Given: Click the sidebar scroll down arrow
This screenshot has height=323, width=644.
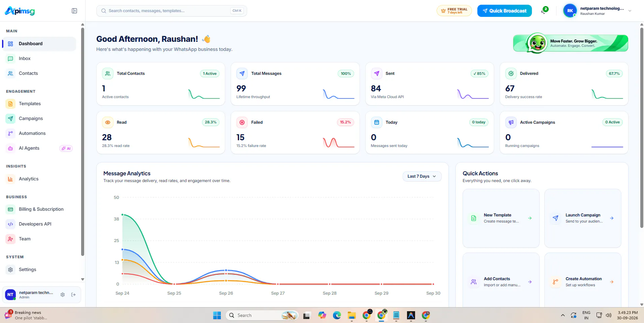Looking at the screenshot, I should tap(82, 279).
